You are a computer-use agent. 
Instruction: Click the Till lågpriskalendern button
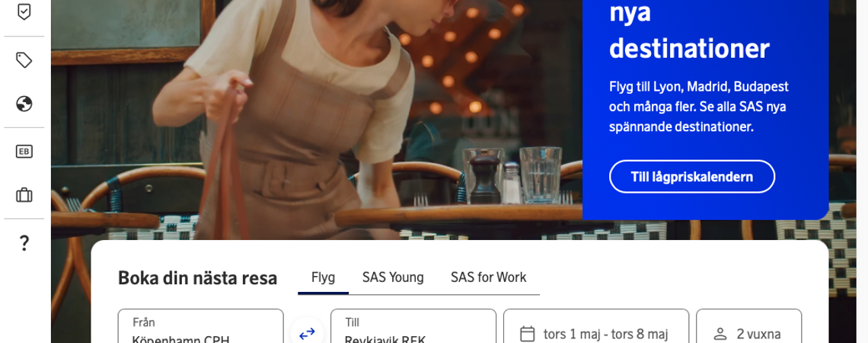[692, 177]
